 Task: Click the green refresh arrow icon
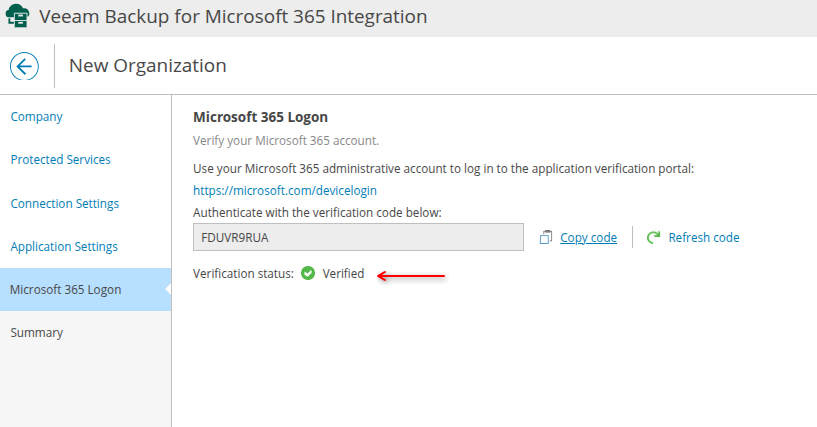click(x=654, y=237)
